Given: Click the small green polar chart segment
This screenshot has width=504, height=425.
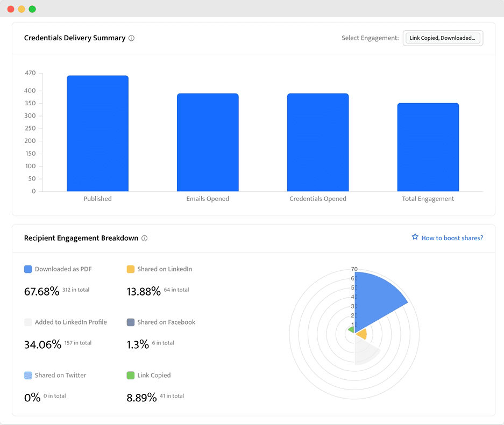Looking at the screenshot, I should [351, 330].
